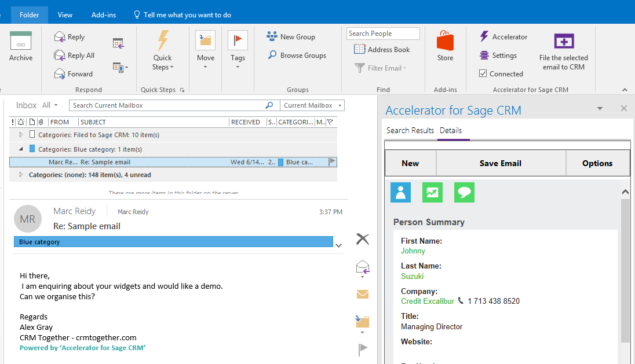The height and width of the screenshot is (364, 635).
Task: Switch to the Search Results tab
Action: click(x=410, y=130)
